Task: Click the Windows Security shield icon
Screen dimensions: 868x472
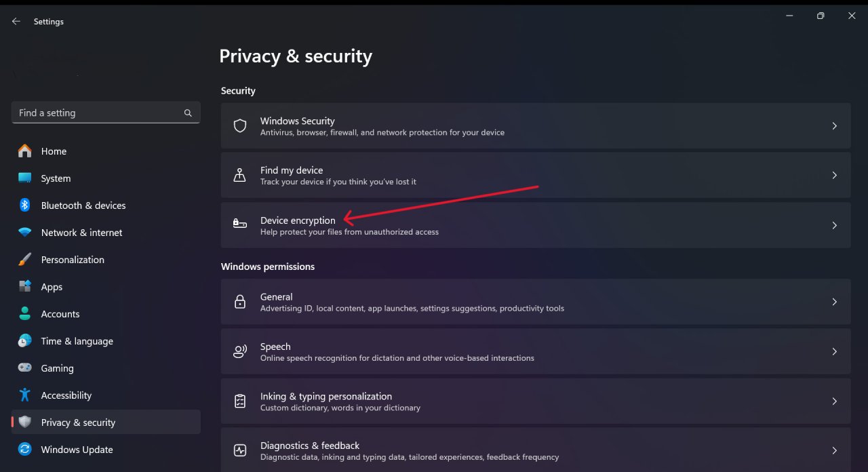Action: [x=239, y=126]
